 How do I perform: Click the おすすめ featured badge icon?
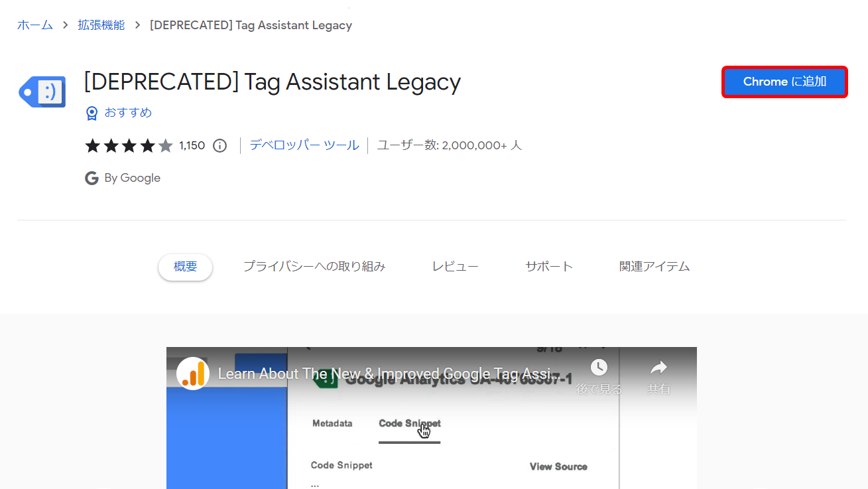tap(92, 113)
